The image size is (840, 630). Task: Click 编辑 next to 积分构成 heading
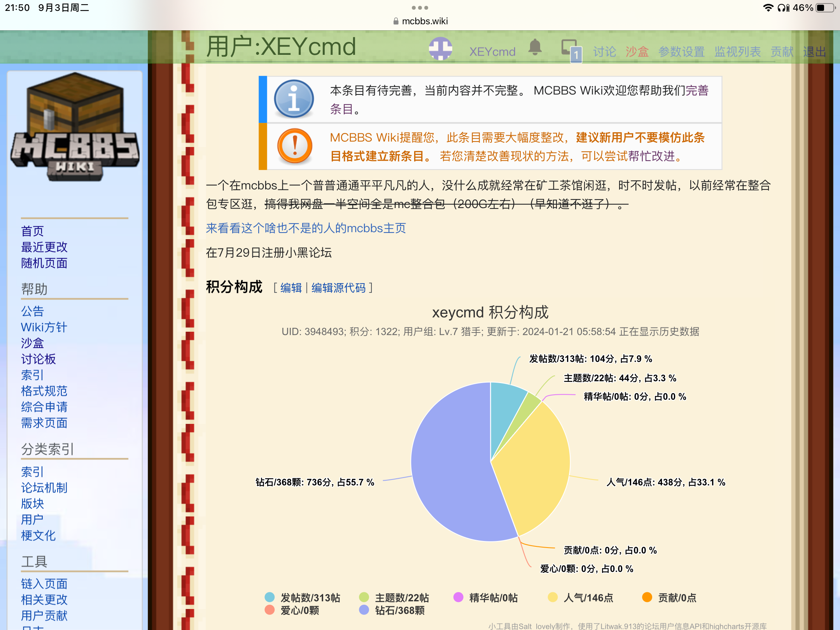[x=291, y=288]
